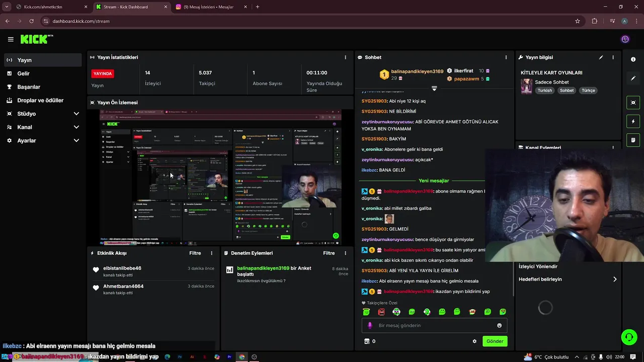The height and width of the screenshot is (362, 644).
Task: Bookmark this page with star icon
Action: pyautogui.click(x=578, y=21)
